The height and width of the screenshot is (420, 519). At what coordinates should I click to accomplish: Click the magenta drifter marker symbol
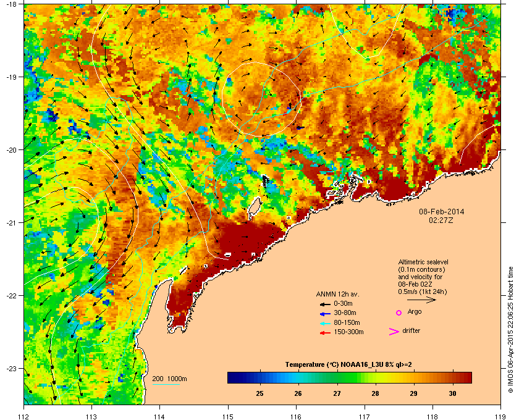pos(394,332)
